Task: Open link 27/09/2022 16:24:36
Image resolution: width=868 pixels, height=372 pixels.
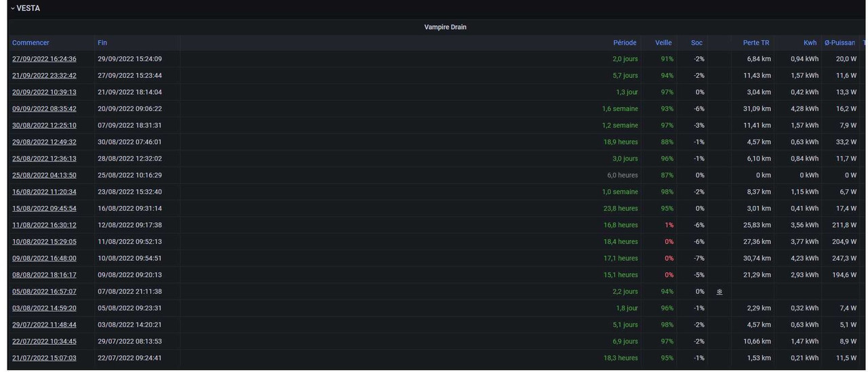Action: point(44,59)
